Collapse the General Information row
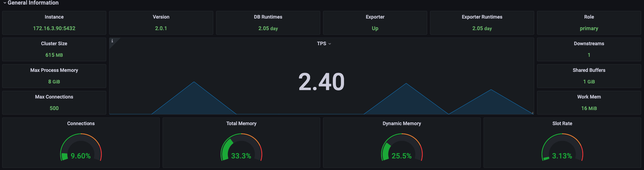 pyautogui.click(x=31, y=3)
